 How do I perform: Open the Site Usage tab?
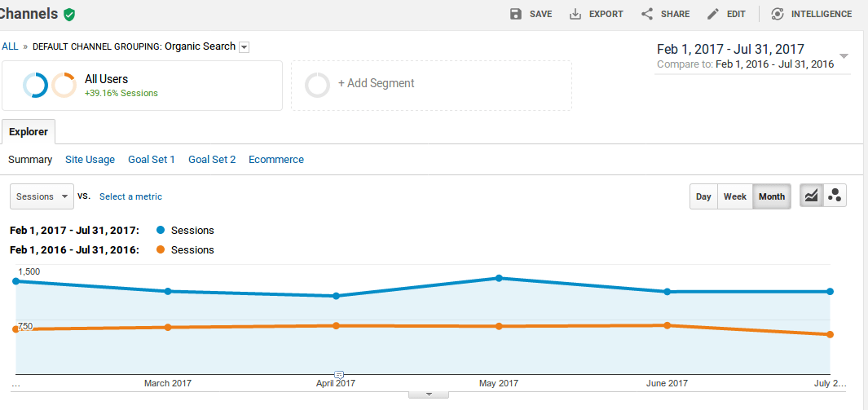pyautogui.click(x=90, y=160)
